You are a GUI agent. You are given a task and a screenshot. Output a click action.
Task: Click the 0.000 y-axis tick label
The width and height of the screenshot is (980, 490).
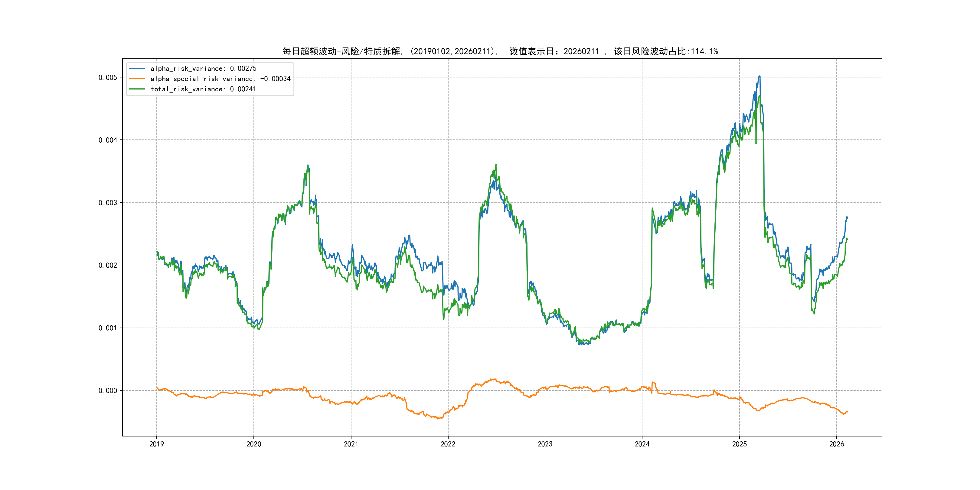(108, 391)
